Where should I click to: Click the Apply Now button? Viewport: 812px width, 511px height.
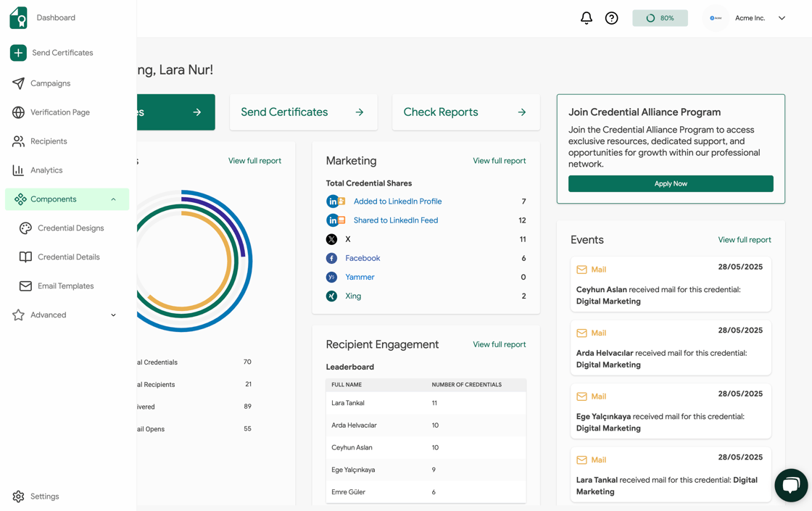(671, 183)
